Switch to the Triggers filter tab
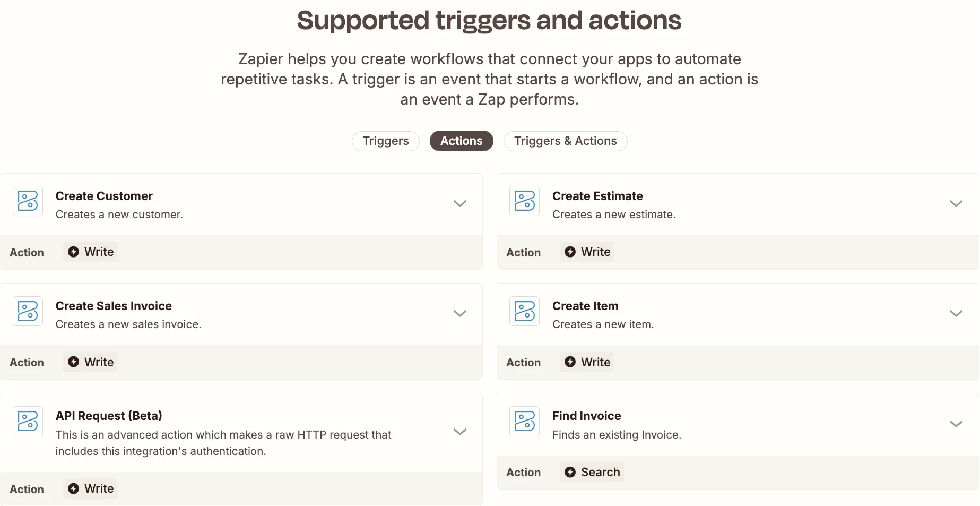 [386, 141]
